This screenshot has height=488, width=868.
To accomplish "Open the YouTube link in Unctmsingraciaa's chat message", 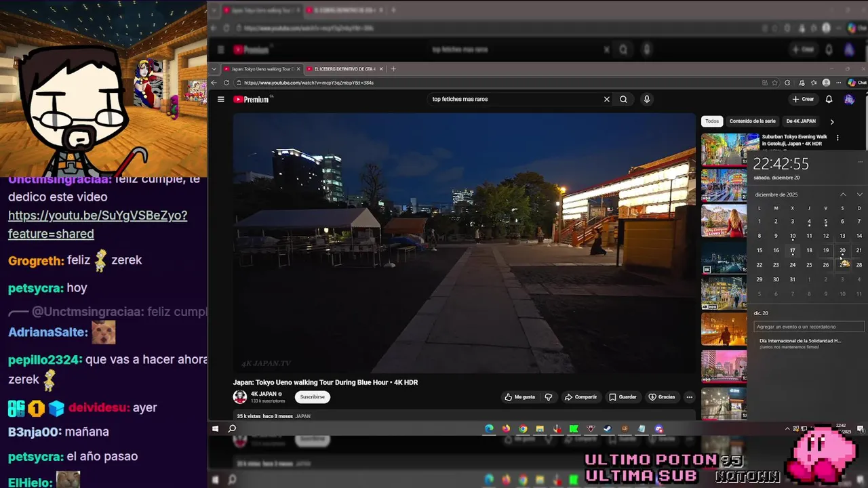I will coord(98,224).
